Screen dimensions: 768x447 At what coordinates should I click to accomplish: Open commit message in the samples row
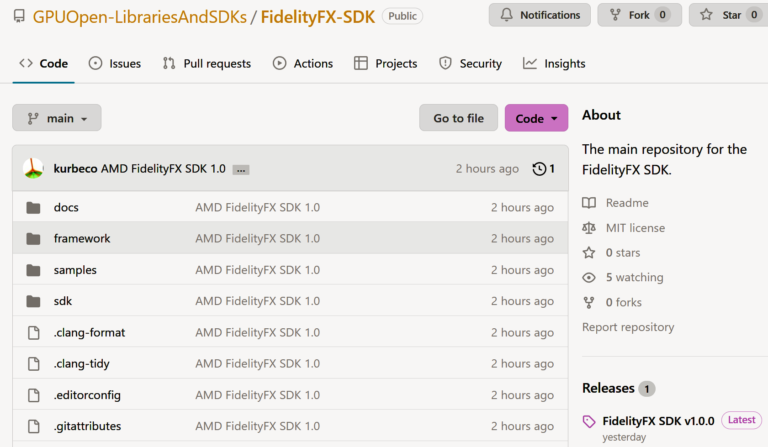[x=258, y=270]
